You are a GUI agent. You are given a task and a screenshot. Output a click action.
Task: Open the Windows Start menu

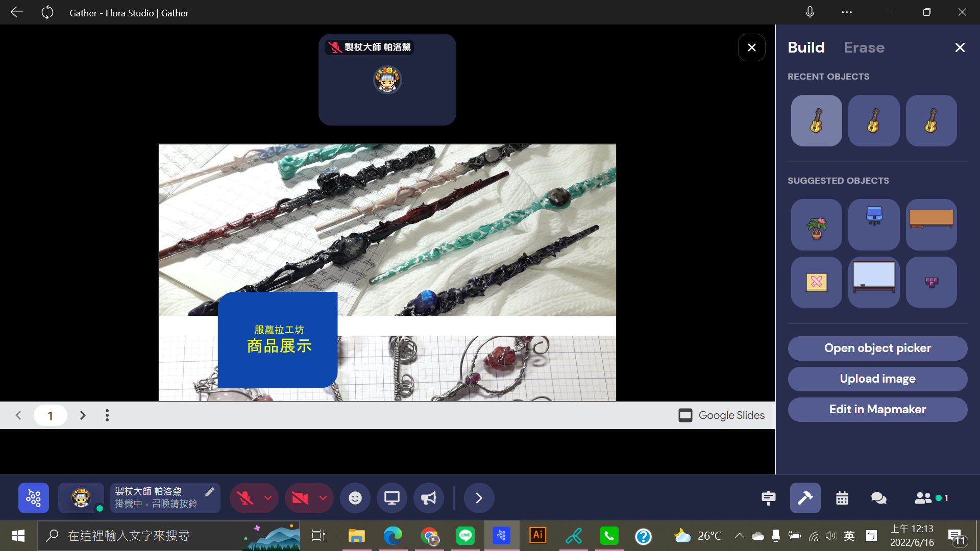[x=18, y=536]
